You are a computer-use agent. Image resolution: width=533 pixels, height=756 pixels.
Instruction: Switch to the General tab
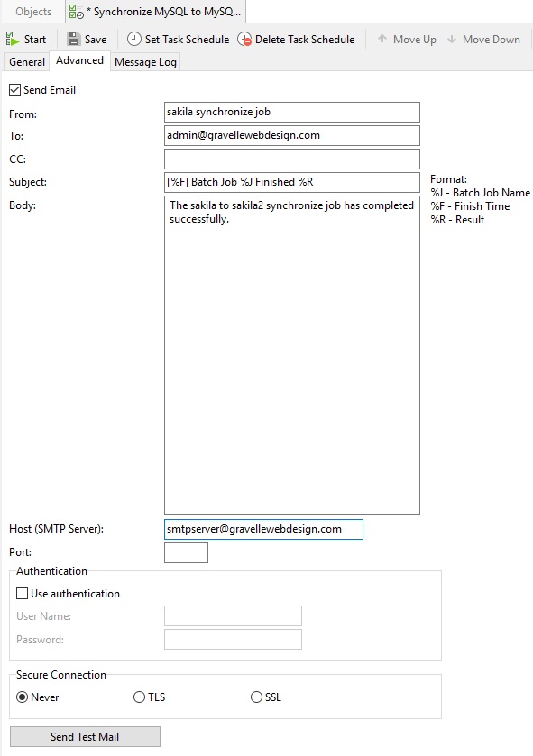point(27,62)
